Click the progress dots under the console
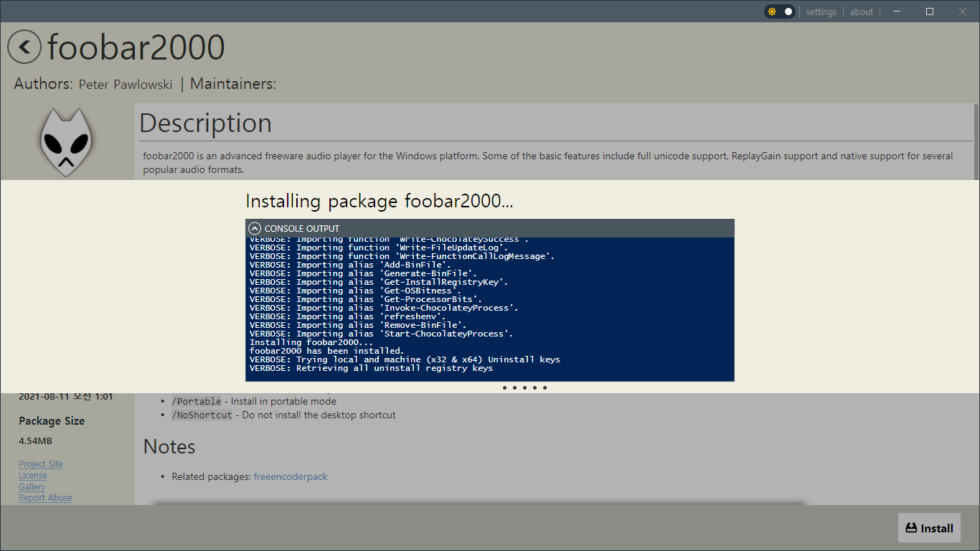The height and width of the screenshot is (551, 980). [524, 387]
